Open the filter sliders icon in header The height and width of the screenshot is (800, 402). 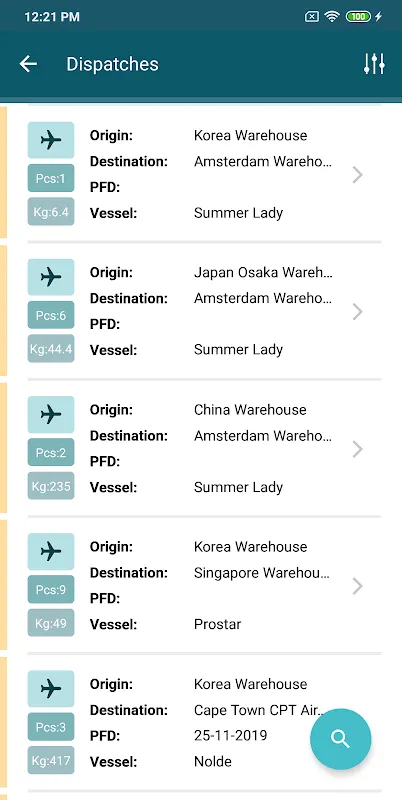point(374,64)
